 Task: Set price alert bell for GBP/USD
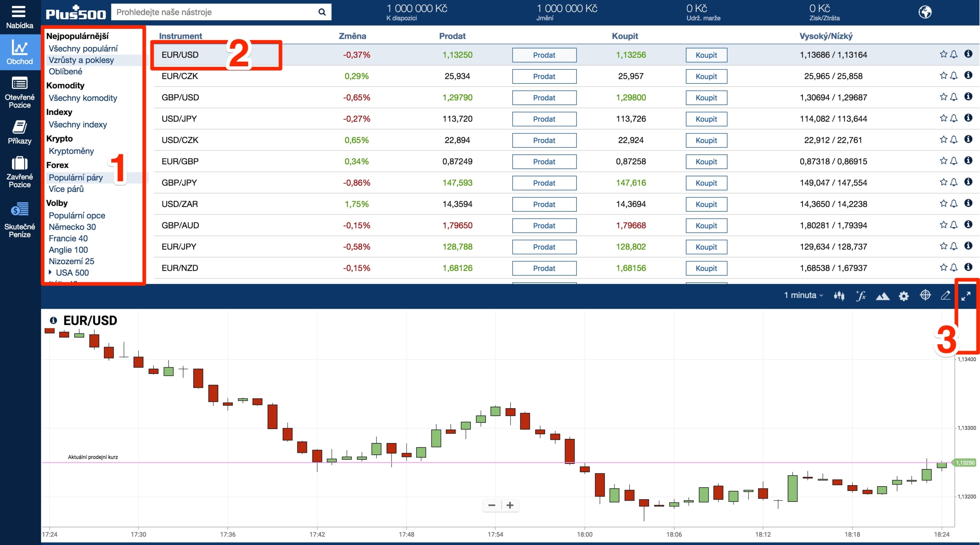pos(954,97)
